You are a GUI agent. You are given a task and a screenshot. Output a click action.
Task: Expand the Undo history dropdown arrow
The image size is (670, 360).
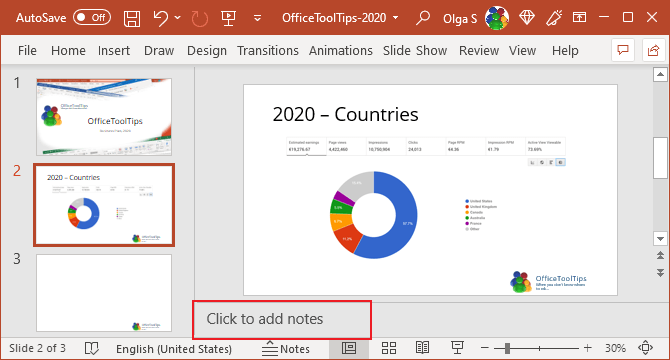[177, 18]
